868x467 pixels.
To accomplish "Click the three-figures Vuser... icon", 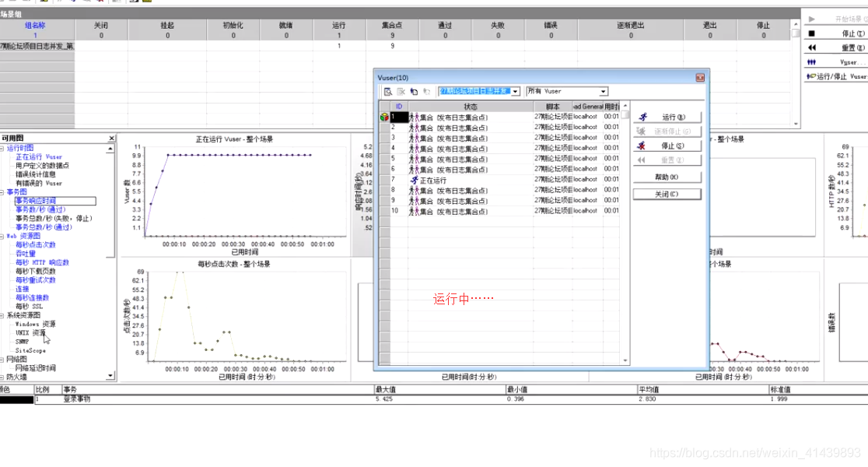I will click(x=811, y=62).
